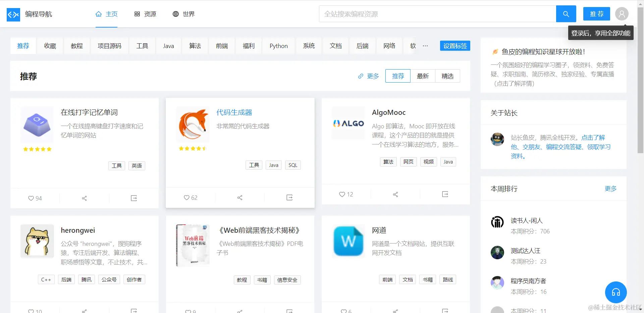This screenshot has width=644, height=313.
Task: Click the 站长鱼皮 avatar
Action: click(497, 139)
